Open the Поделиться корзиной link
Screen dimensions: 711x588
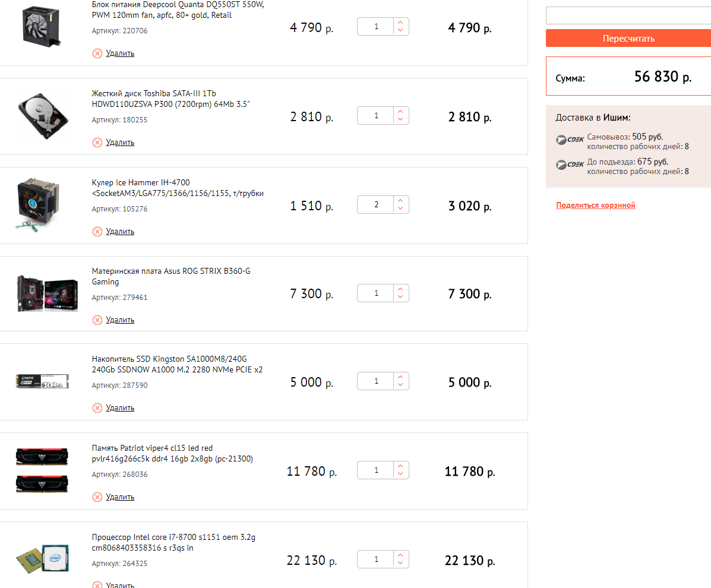pyautogui.click(x=596, y=206)
